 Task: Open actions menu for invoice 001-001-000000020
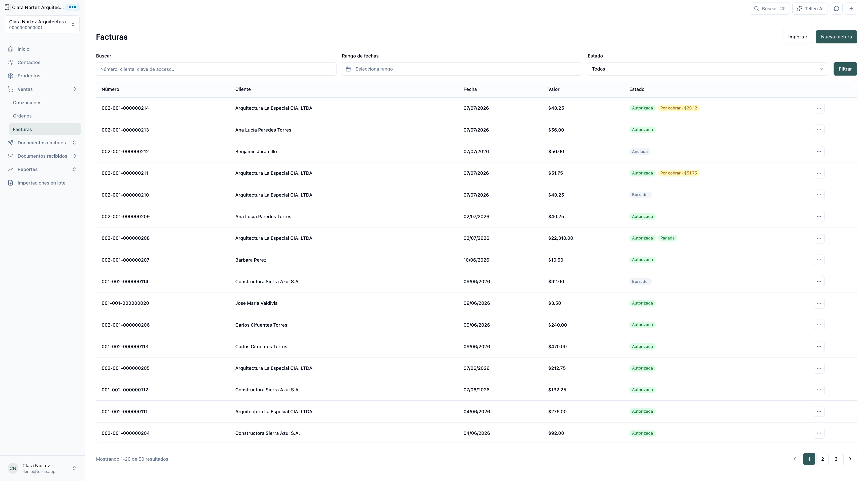point(819,303)
